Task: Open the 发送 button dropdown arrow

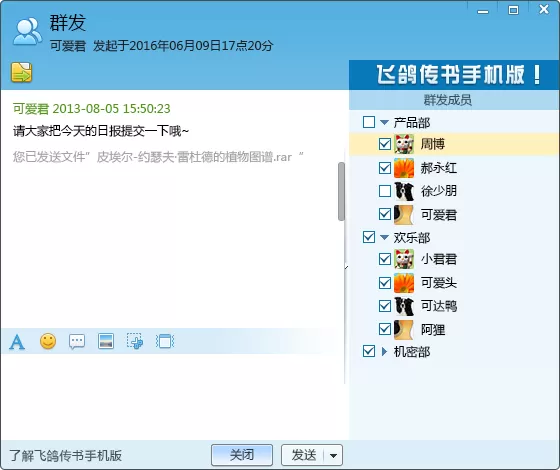Action: (334, 455)
